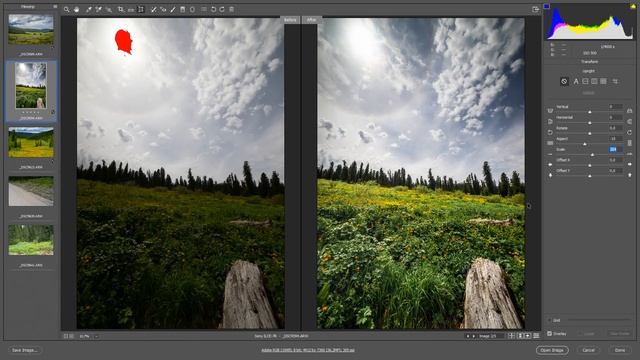Select the White Balance eyedropper tool
The width and height of the screenshot is (640, 360).
(89, 9)
